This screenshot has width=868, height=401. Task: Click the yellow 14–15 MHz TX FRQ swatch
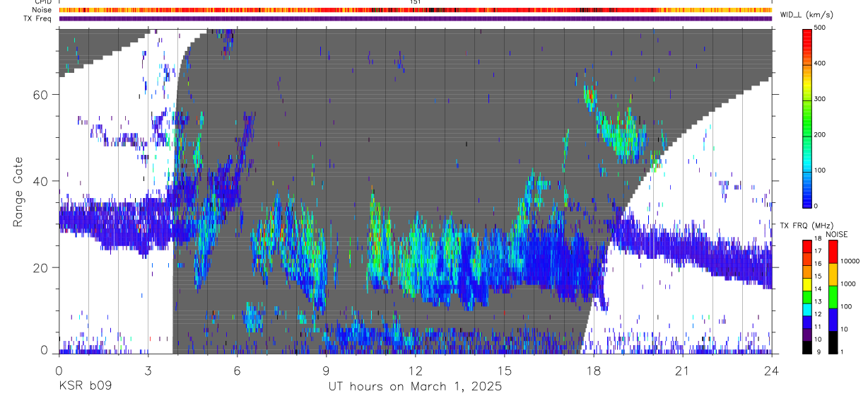pyautogui.click(x=807, y=284)
